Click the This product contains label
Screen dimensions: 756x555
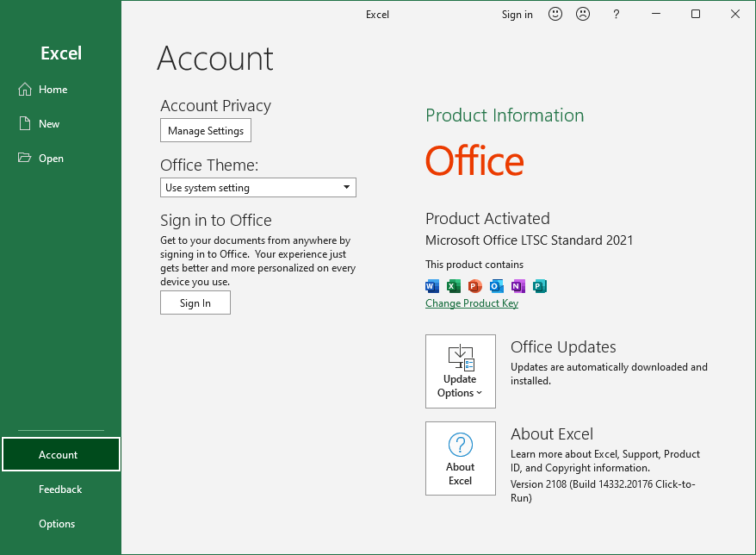click(x=474, y=265)
